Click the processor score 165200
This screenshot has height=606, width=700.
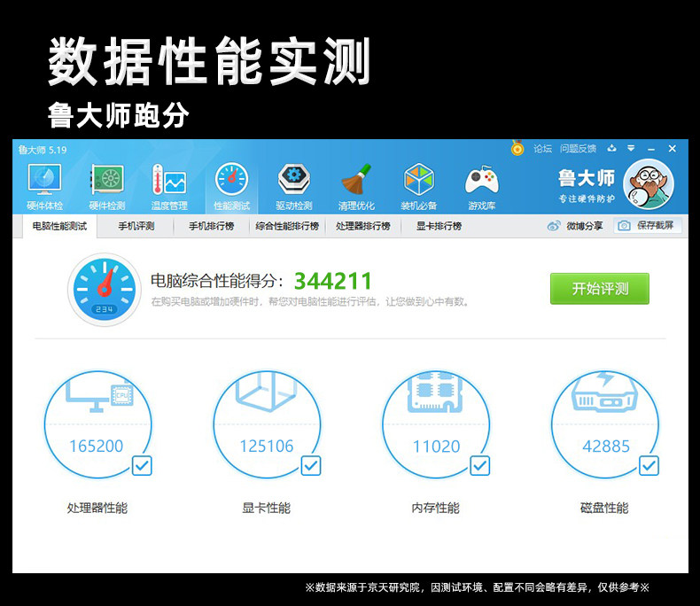97,447
